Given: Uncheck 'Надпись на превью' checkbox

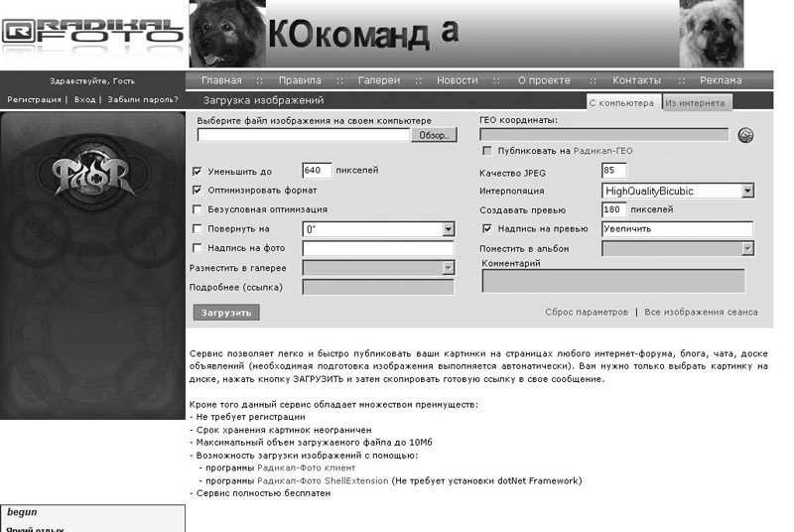Looking at the screenshot, I should click(486, 229).
